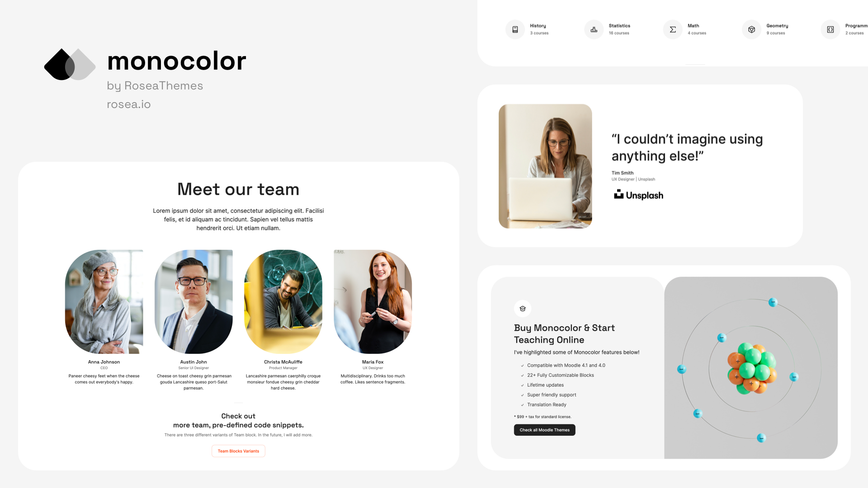Click the History courses icon
The width and height of the screenshot is (868, 488).
click(515, 28)
